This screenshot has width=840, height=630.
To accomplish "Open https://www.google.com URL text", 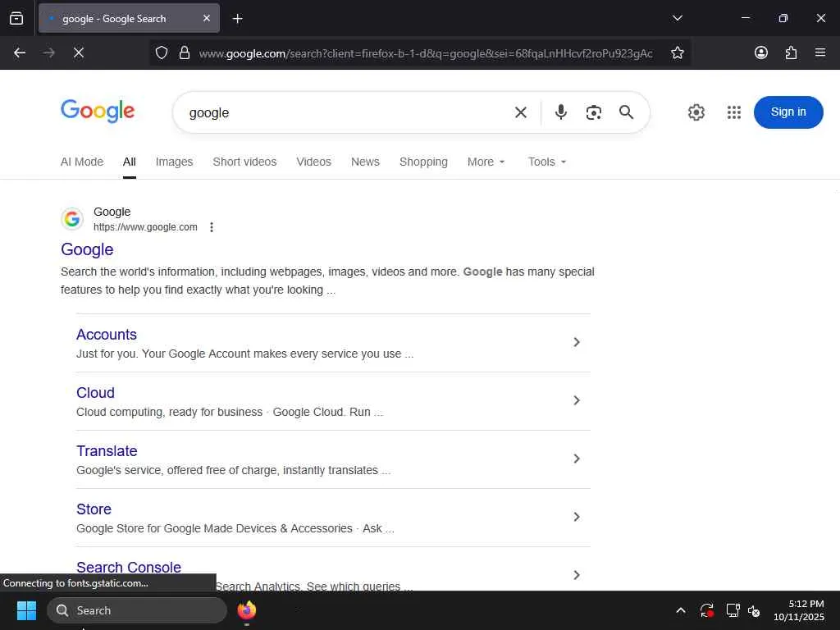I will [145, 227].
